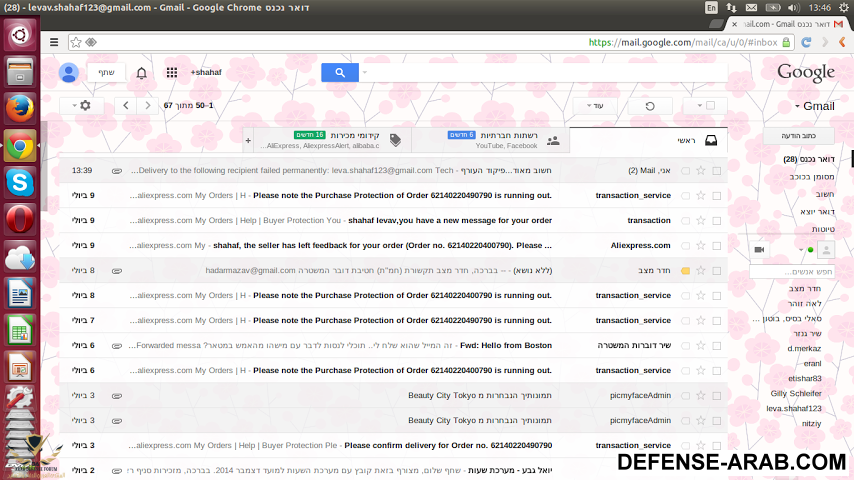The width and height of the screenshot is (854, 480).
Task: Open the Google apps grid
Action: [x=172, y=73]
